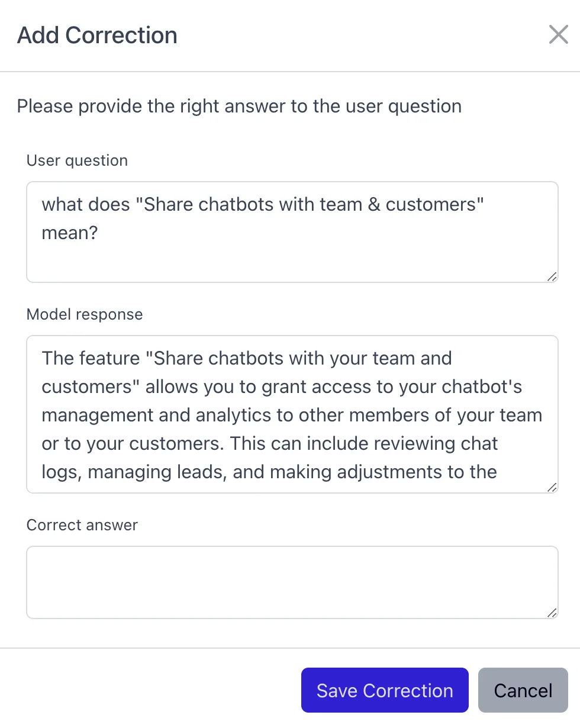Place cursor on "mean?" in User question
Screen dimensions: 580x728
69,233
